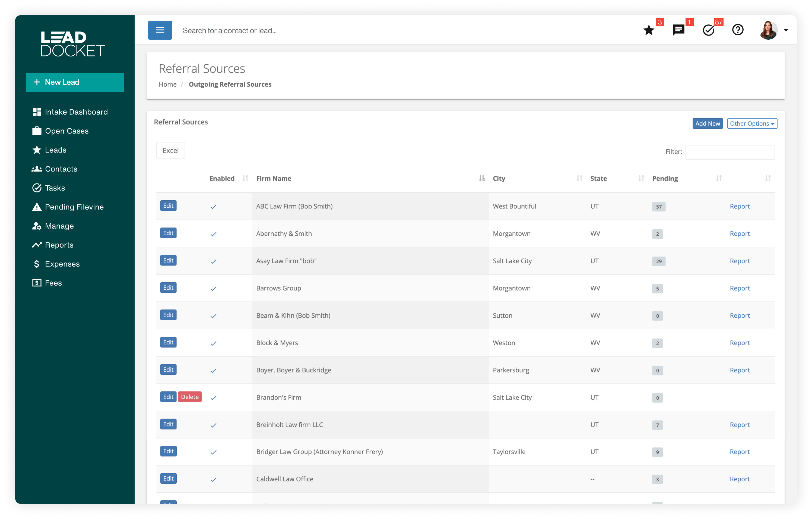Disable the enabled check for Barrows Group
Viewport: 812px width, 519px height.
click(x=213, y=289)
